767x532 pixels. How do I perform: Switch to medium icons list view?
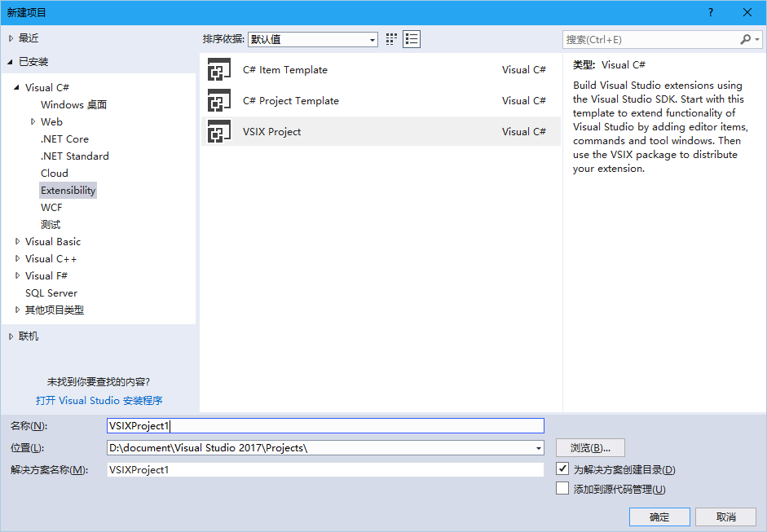point(412,39)
